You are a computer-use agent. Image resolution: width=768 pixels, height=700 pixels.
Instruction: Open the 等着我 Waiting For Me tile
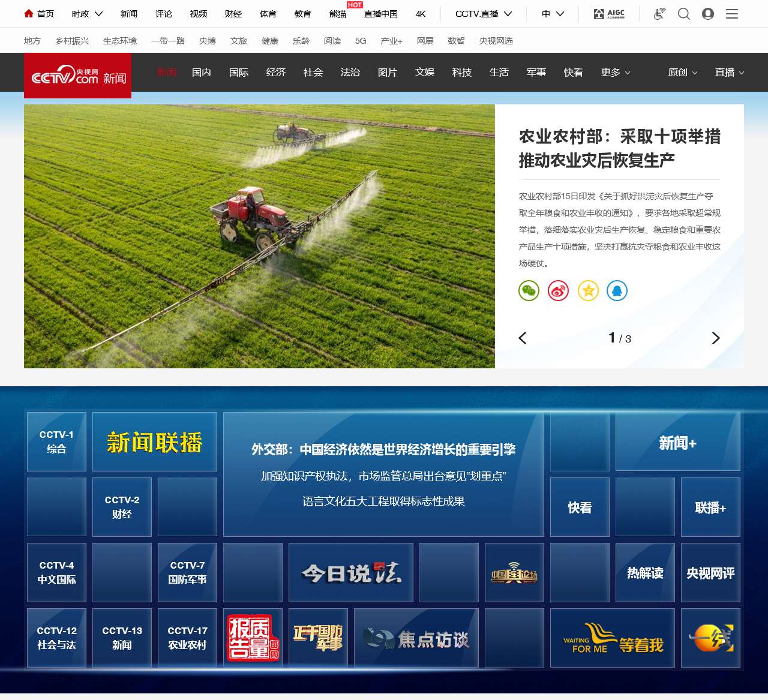pos(613,638)
